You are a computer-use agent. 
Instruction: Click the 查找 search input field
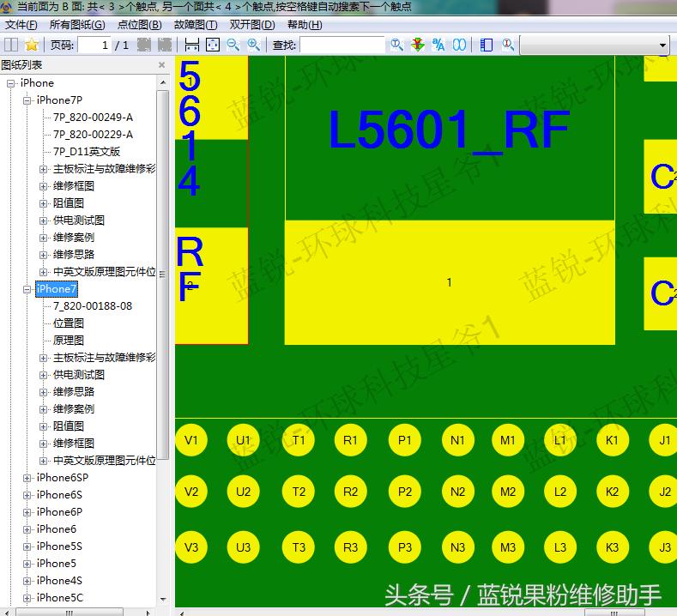click(342, 45)
